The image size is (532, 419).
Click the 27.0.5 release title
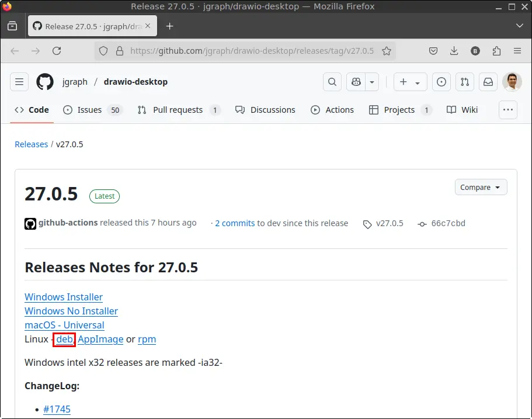pyautogui.click(x=51, y=194)
